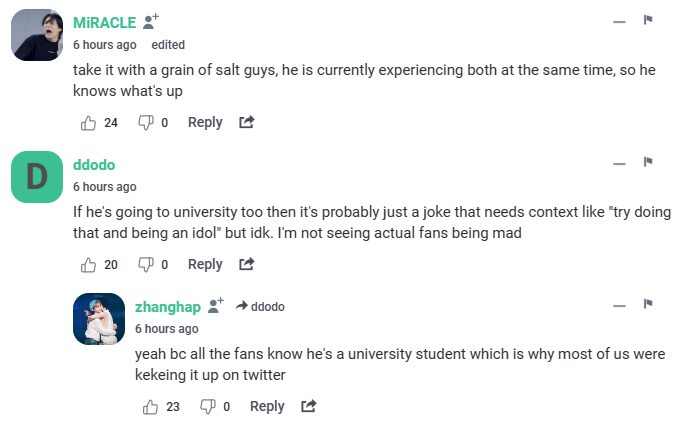Viewport: 681px width, 423px height.
Task: Share zhanghap's reply
Action: pyautogui.click(x=308, y=407)
